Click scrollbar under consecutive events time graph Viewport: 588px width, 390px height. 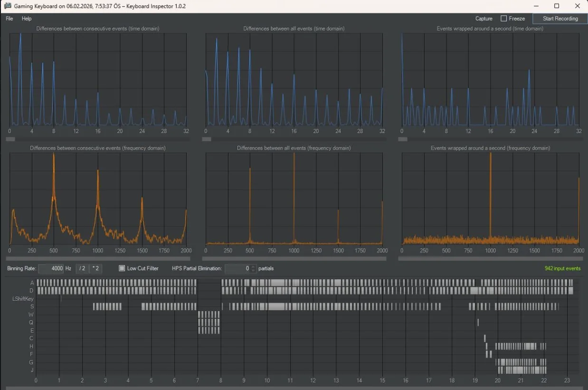point(98,139)
